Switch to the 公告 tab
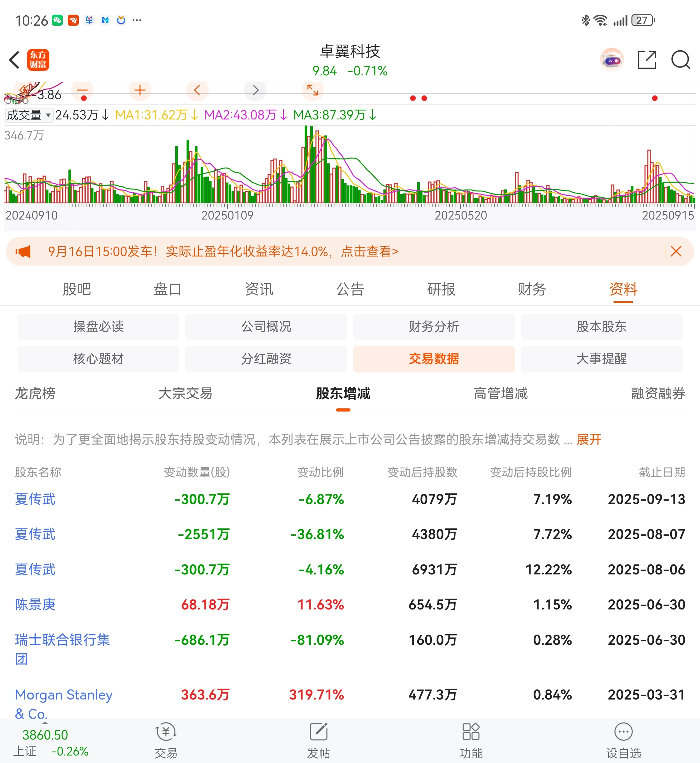Viewport: 700px width, 763px height. [x=350, y=289]
